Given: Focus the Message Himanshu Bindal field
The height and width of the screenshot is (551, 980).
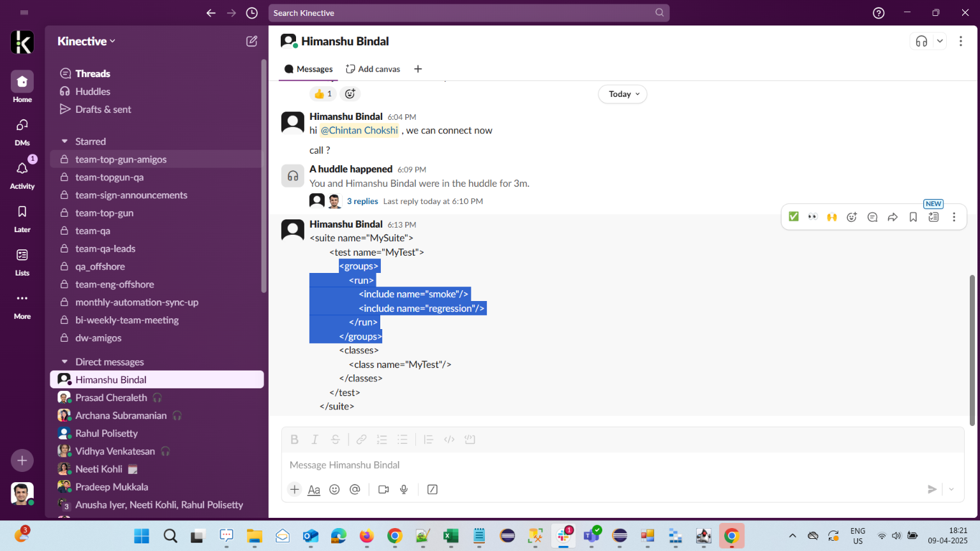Looking at the screenshot, I should pyautogui.click(x=623, y=465).
